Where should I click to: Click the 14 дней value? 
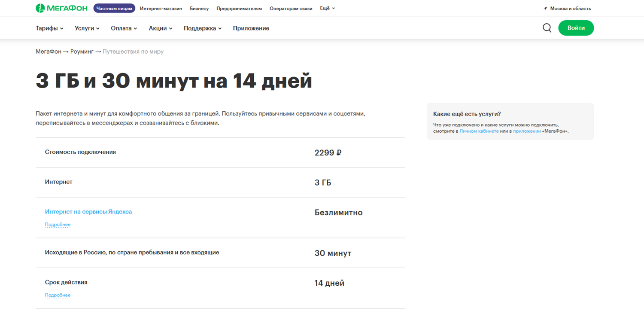coord(329,283)
